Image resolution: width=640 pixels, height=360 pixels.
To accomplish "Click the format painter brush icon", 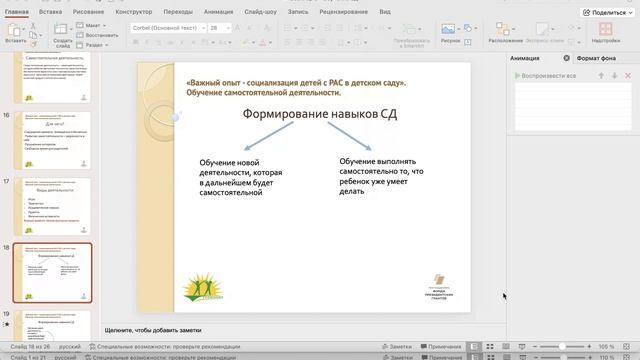I will pos(33,44).
